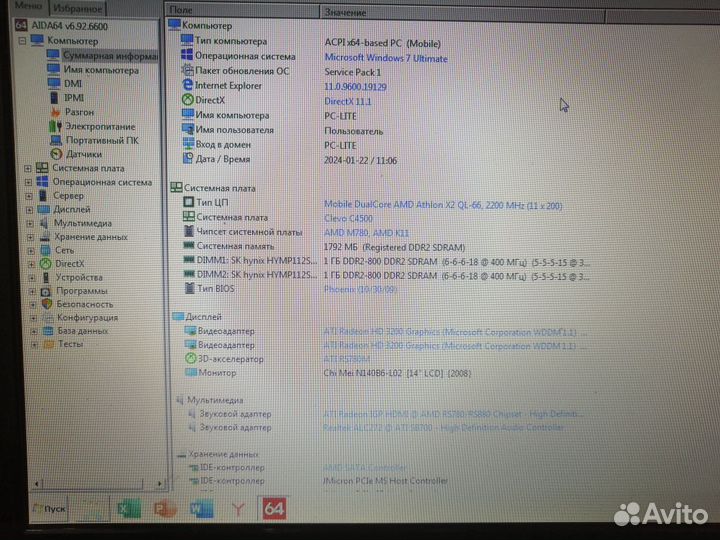Click the Тип компьютера row
The image size is (720, 540).
[x=310, y=42]
